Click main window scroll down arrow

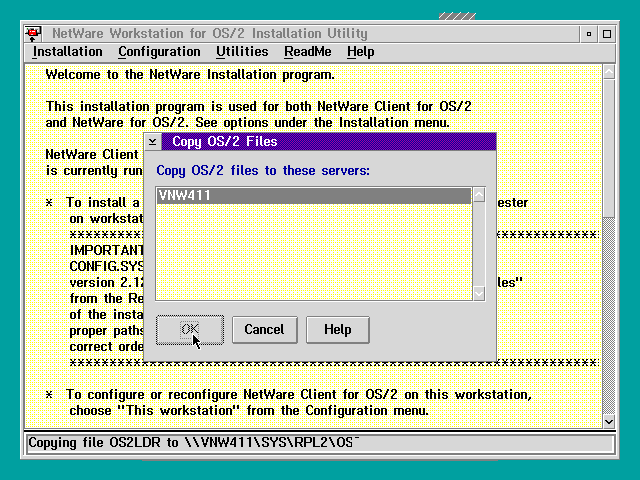tap(609, 421)
